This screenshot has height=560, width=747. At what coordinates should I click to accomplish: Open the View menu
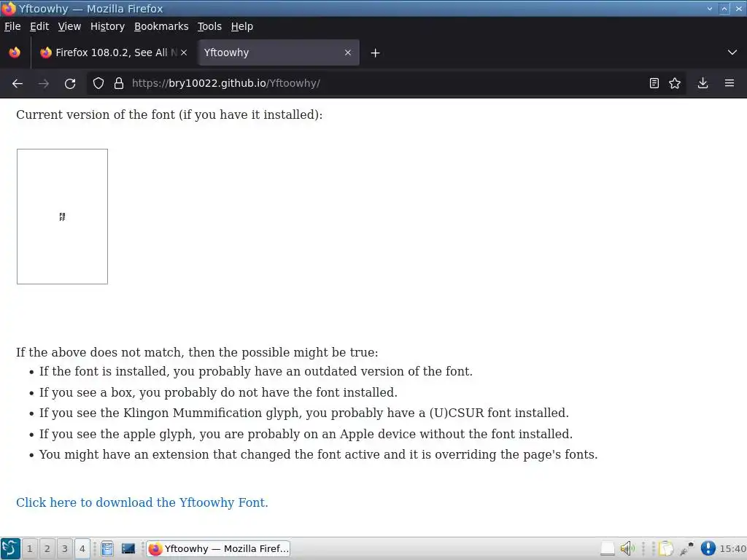pos(69,26)
